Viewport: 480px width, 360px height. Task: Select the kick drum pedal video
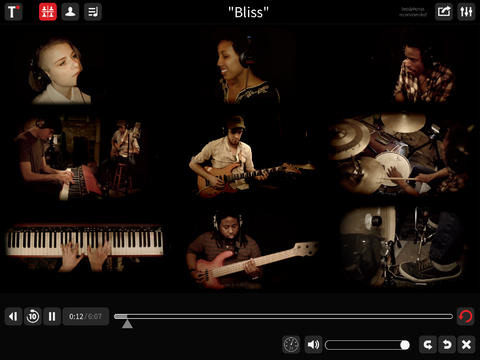403,247
